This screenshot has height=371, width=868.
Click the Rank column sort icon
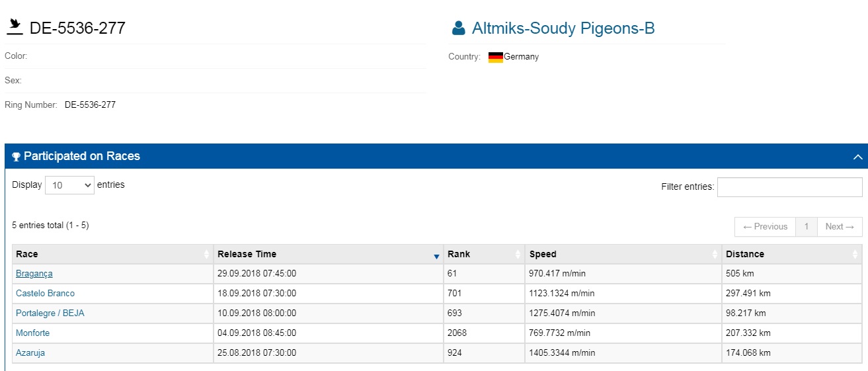pos(518,255)
